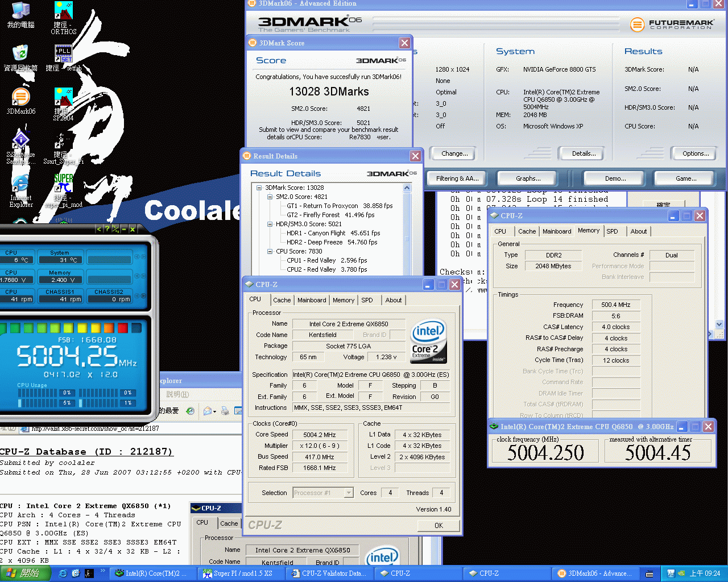Switch to Mainboard tab in CPU-Z processor window
728x582 pixels.
tap(312, 300)
